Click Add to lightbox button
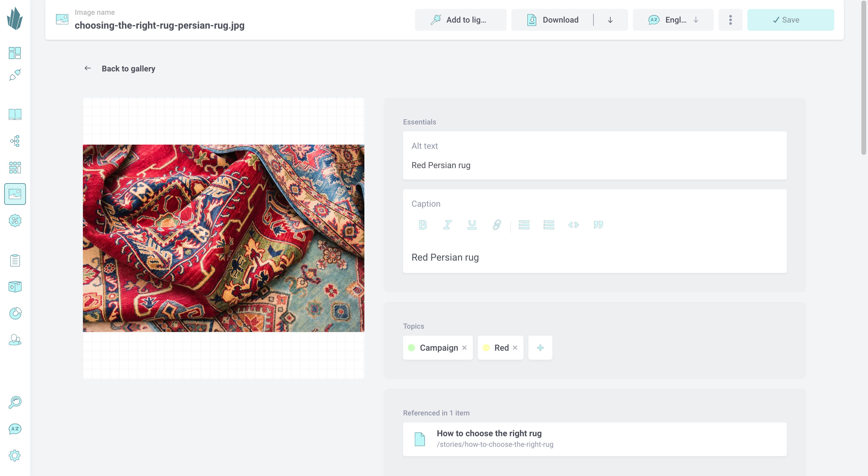Viewport: 868px width, 476px height. click(460, 20)
